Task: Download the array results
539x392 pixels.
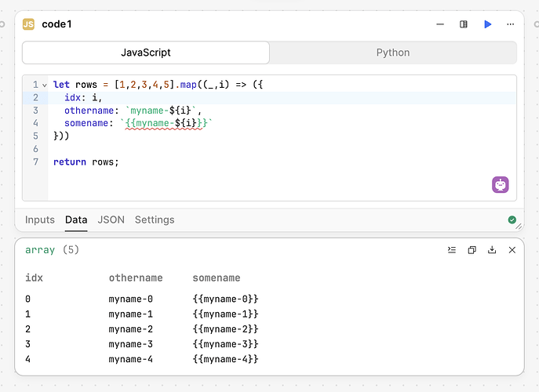Action: click(x=492, y=250)
